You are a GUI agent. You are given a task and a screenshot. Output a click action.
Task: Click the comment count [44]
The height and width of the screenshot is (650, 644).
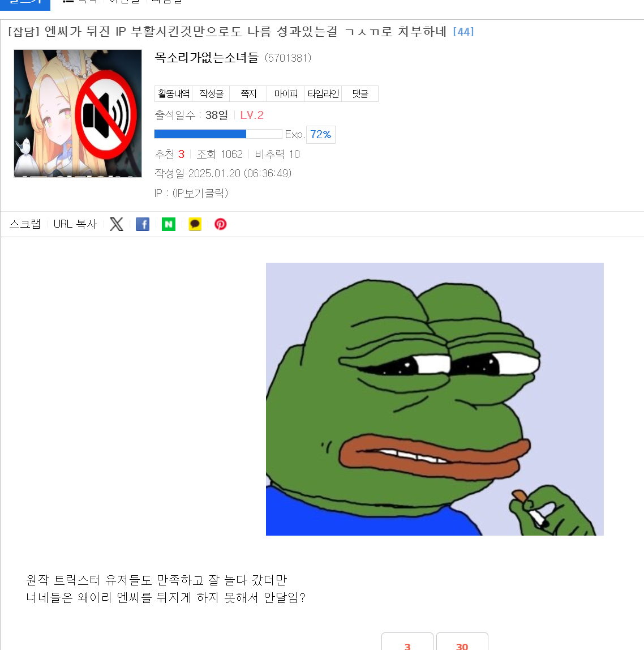pyautogui.click(x=463, y=32)
